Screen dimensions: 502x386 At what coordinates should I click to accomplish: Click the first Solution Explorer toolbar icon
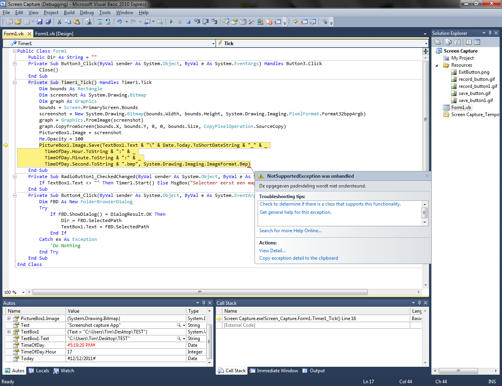click(437, 42)
